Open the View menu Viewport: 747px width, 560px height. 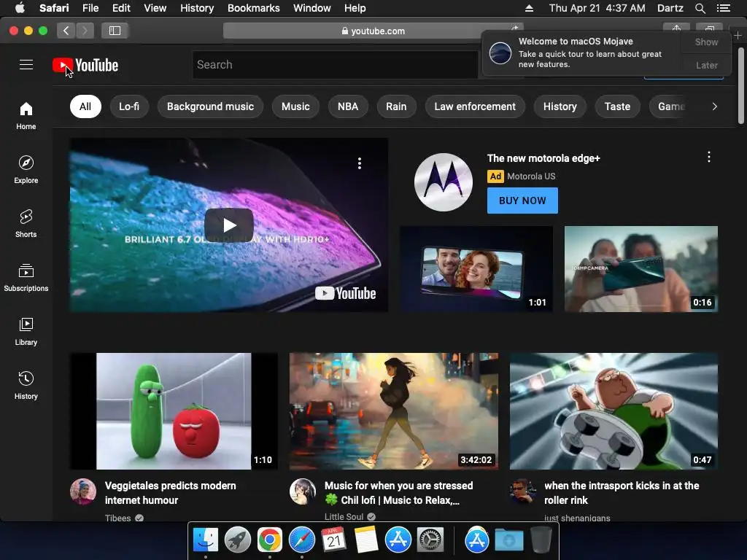(x=155, y=8)
